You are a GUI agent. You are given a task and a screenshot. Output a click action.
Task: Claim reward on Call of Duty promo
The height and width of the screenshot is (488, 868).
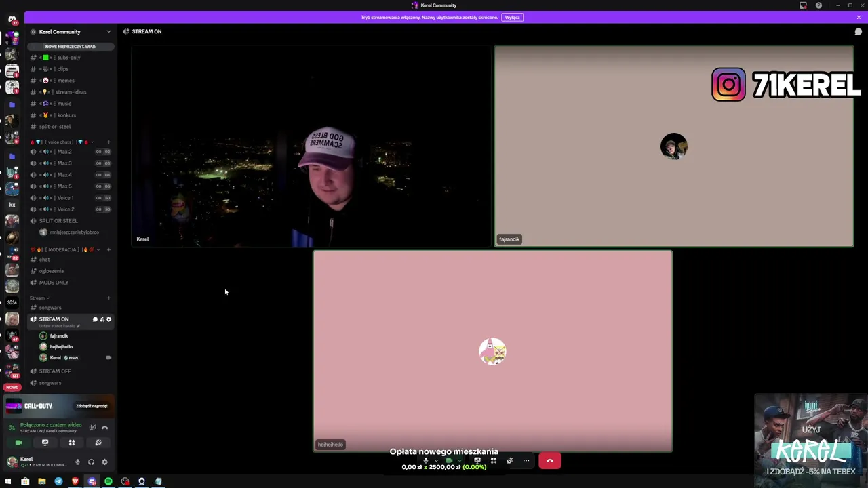92,406
